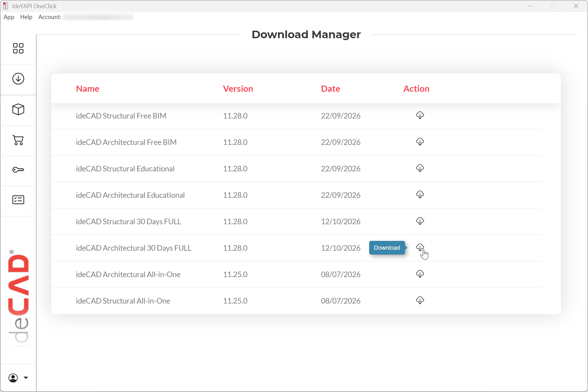Click the user profile avatar icon
The image size is (588, 392).
click(13, 378)
